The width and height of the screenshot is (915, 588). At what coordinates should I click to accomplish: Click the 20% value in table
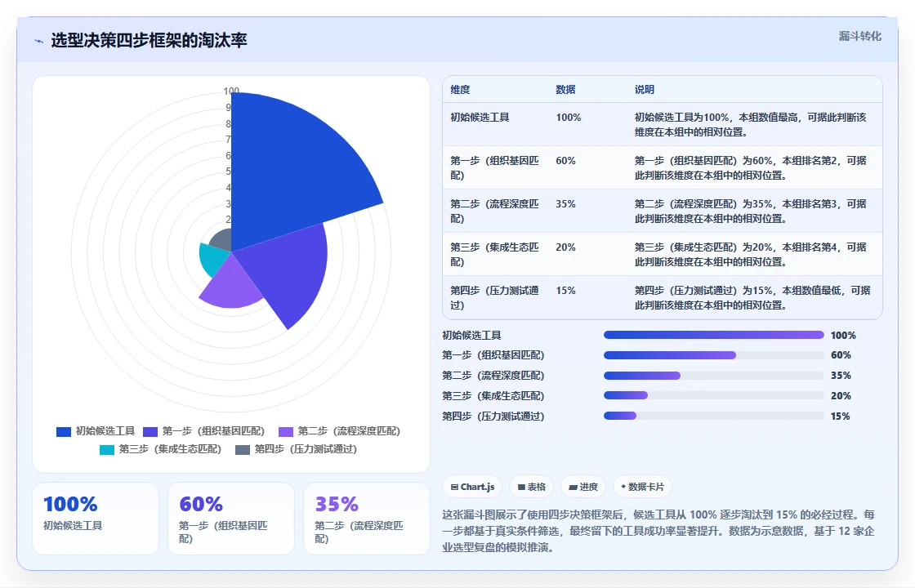pyautogui.click(x=565, y=247)
